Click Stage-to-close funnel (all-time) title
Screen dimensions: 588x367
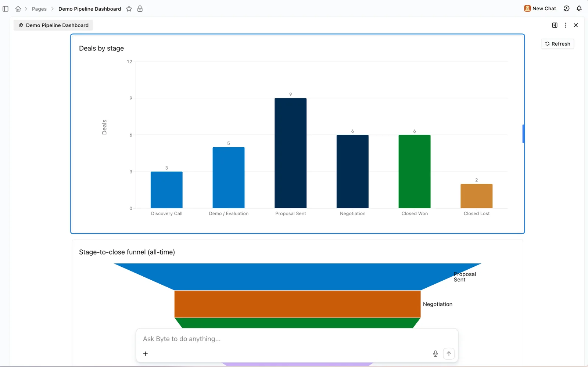pyautogui.click(x=127, y=252)
